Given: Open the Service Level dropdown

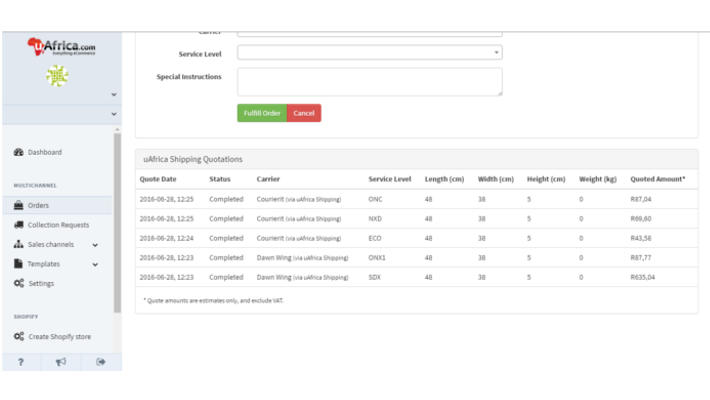Looking at the screenshot, I should pyautogui.click(x=369, y=53).
